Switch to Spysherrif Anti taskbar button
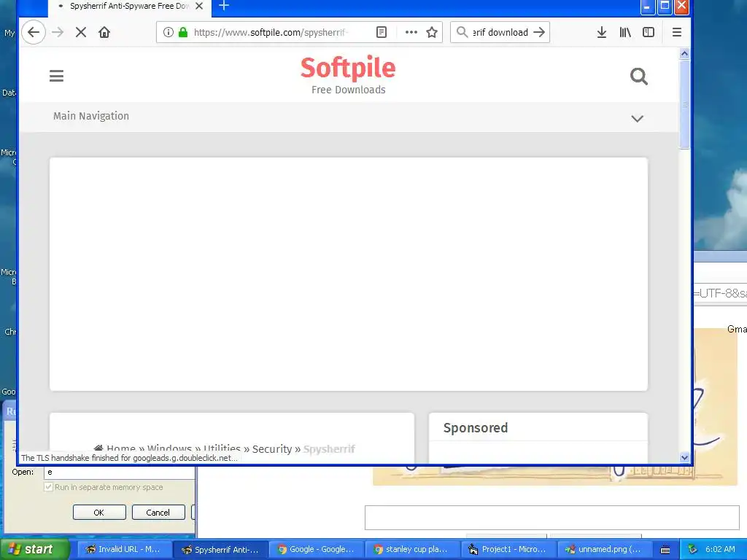This screenshot has width=747, height=560. 220,550
